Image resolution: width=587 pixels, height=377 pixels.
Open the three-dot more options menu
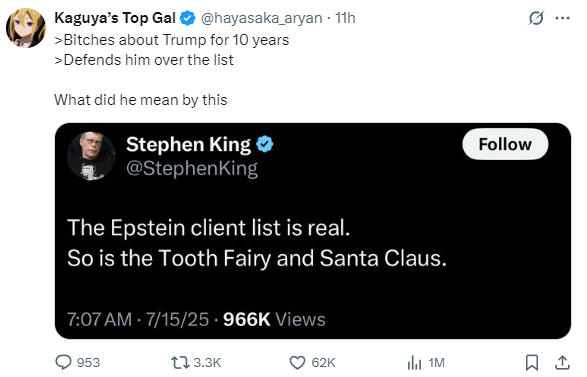coord(562,18)
